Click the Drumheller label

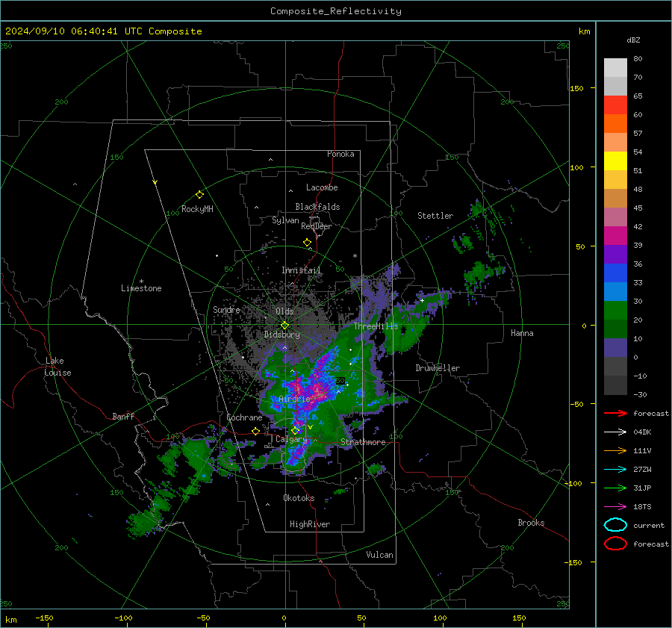tap(438, 368)
